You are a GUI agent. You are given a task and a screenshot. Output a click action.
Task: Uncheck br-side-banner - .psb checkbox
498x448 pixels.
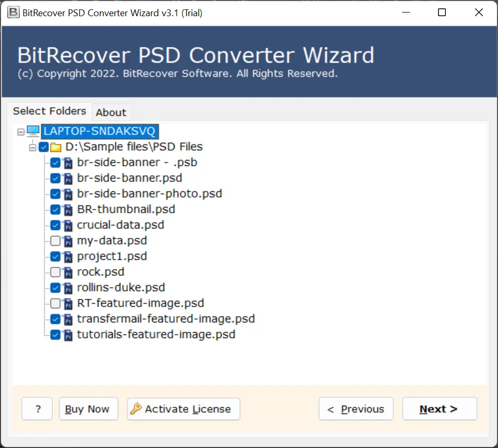(55, 163)
